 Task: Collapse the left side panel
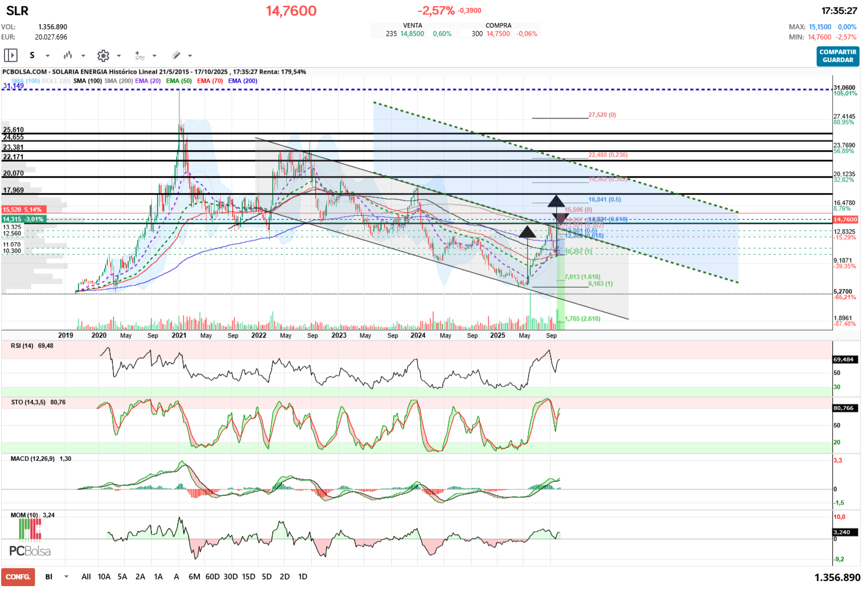(11, 55)
